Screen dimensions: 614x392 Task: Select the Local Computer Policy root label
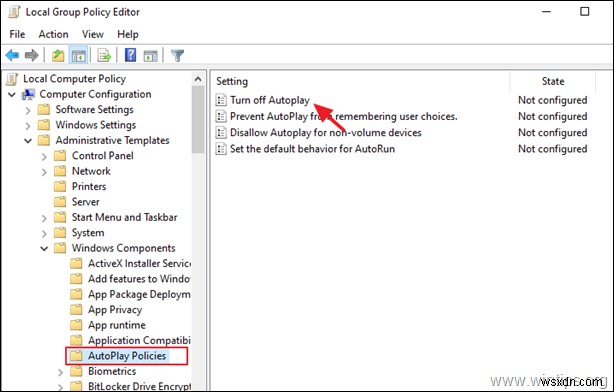(74, 79)
